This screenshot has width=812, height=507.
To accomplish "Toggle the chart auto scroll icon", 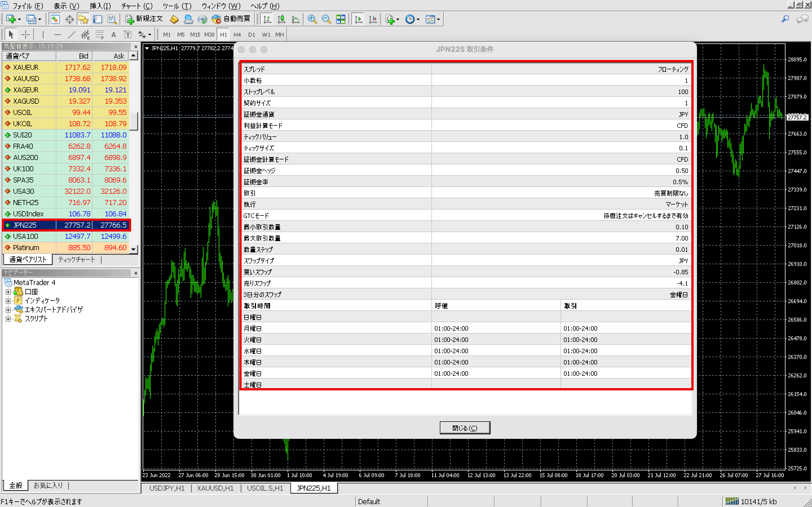I will point(358,19).
